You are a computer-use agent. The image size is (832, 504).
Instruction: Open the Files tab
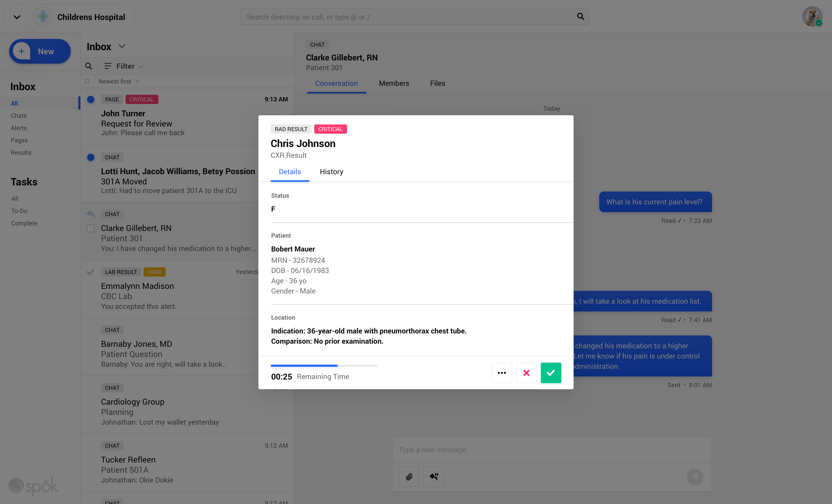pyautogui.click(x=437, y=83)
